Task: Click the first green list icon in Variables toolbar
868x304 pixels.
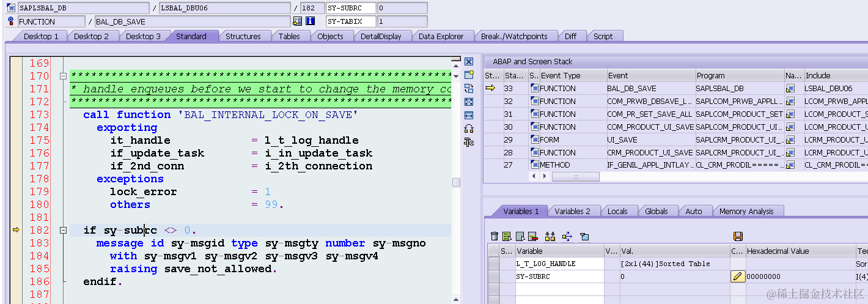Action: 507,236
